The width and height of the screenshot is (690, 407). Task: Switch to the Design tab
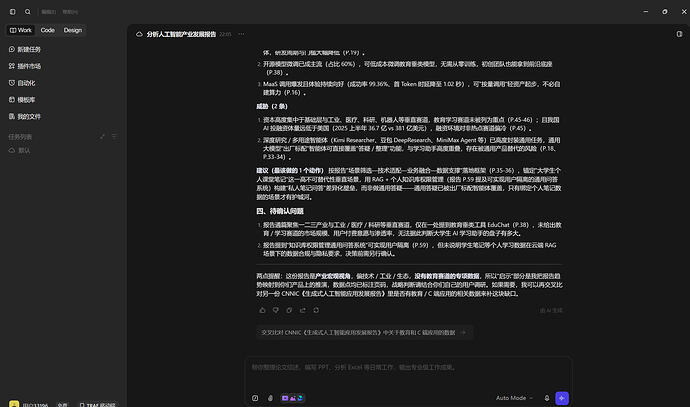tap(73, 30)
